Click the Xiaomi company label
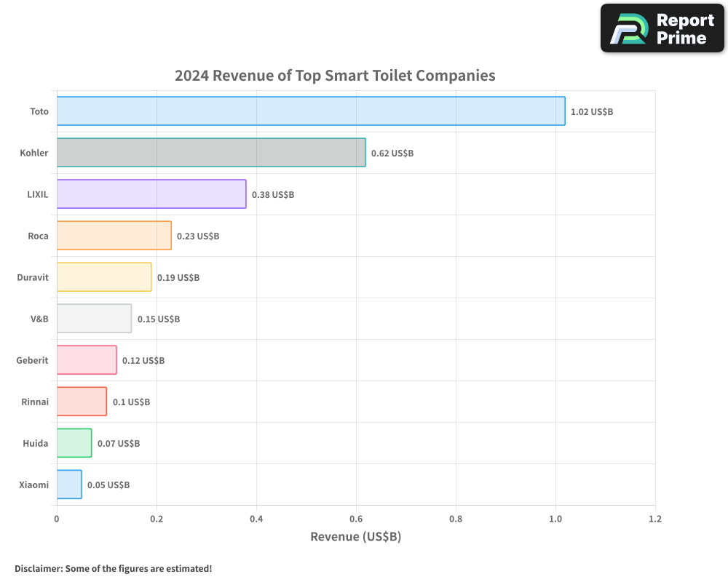 coord(32,485)
